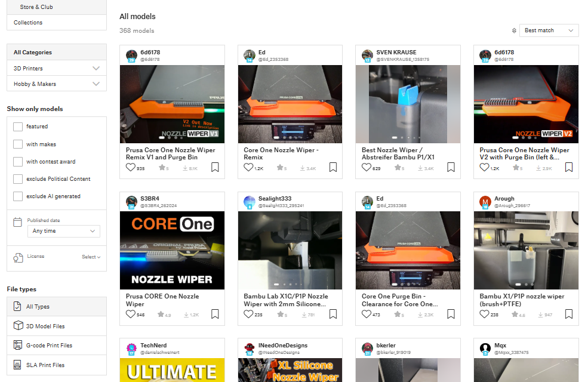Open the blue wiper Bambu P1/X1 thumbnail
This screenshot has width=588, height=382.
click(x=408, y=104)
